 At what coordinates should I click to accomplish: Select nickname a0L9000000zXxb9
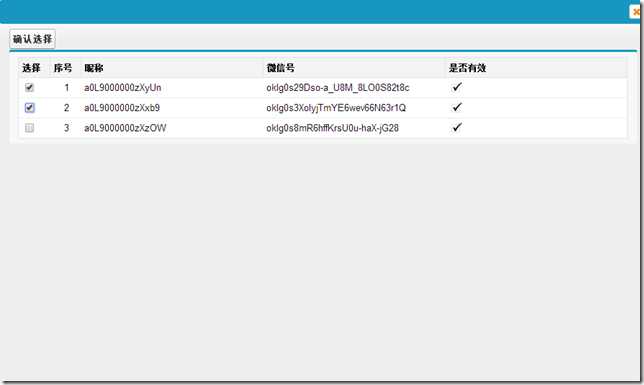click(122, 108)
